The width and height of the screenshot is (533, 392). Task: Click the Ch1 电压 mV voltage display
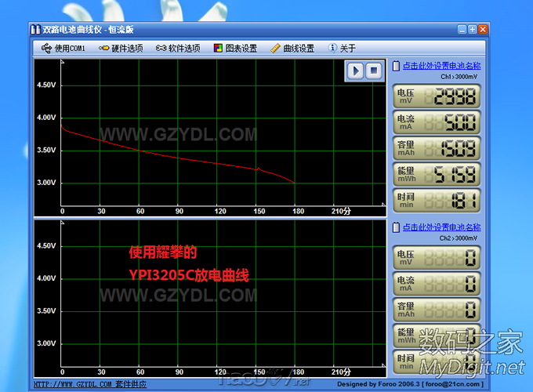[x=437, y=96]
